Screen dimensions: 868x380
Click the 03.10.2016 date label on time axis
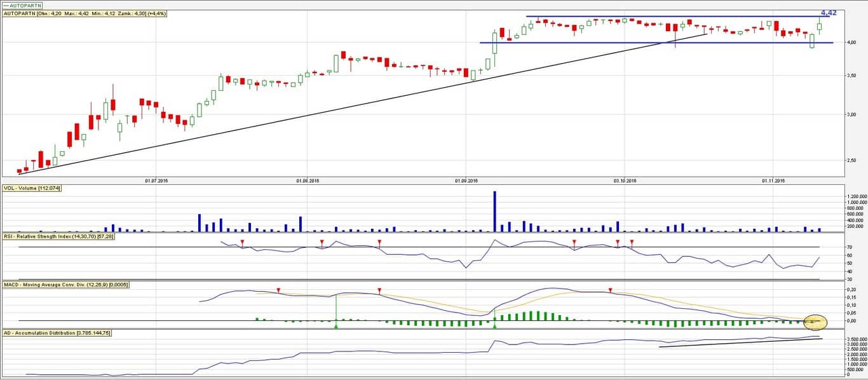625,181
